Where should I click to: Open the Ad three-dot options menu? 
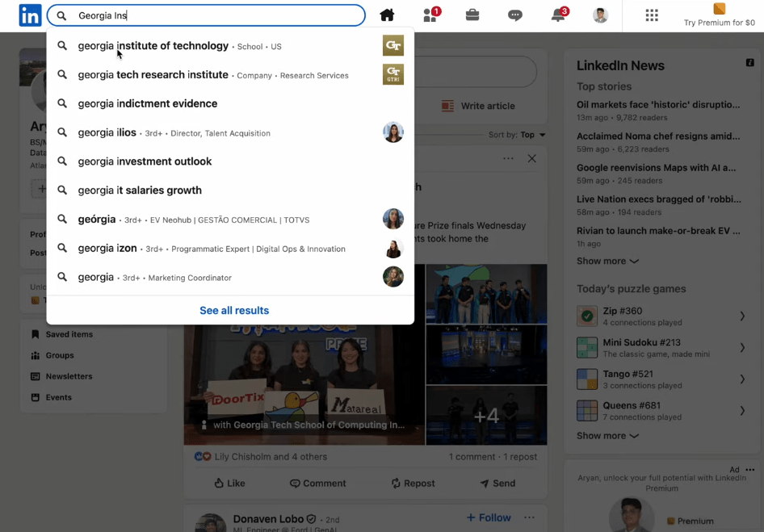tap(750, 470)
